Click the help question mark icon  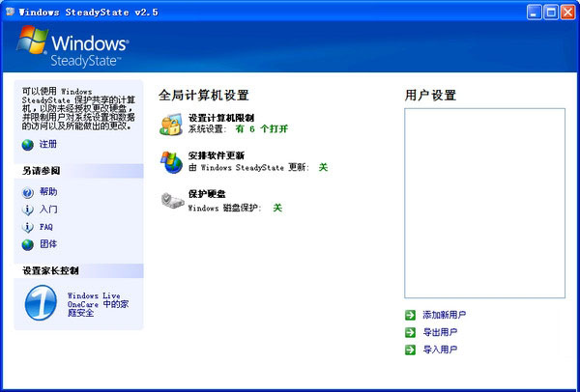27,192
